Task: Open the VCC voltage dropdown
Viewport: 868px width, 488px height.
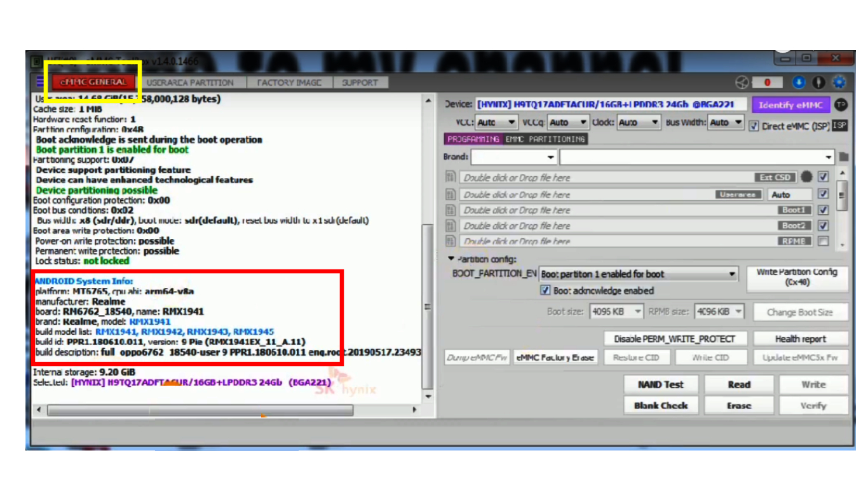Action: point(496,123)
